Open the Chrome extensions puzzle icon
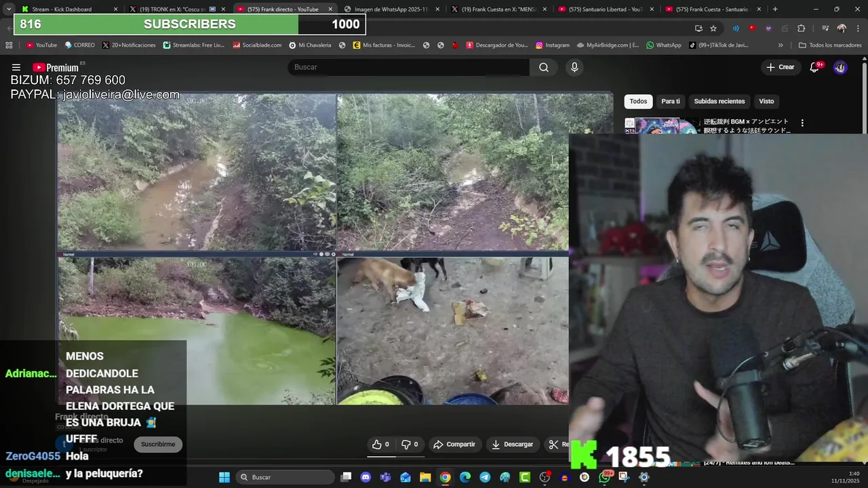Screen dimensions: 868x488 coord(802,28)
